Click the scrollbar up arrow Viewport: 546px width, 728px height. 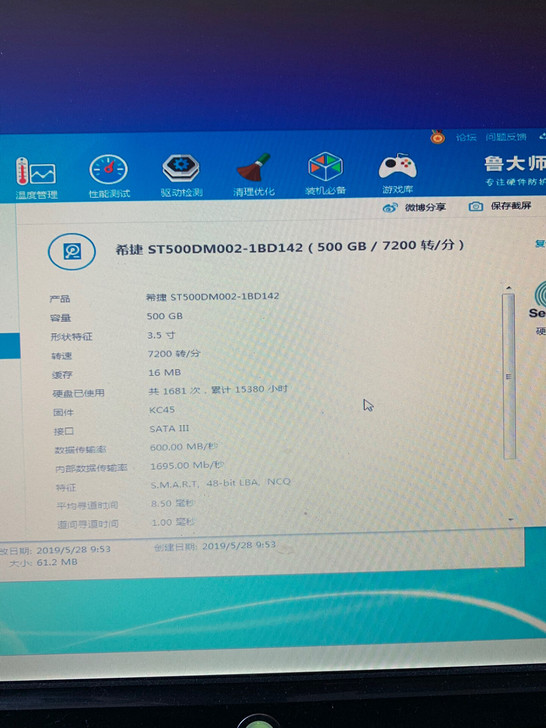click(x=509, y=288)
